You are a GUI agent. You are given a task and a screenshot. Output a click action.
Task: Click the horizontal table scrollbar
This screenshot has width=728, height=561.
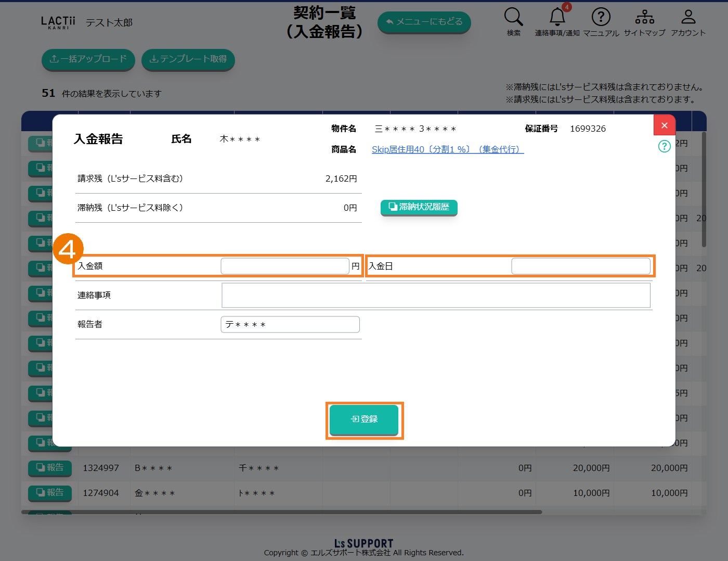281,512
